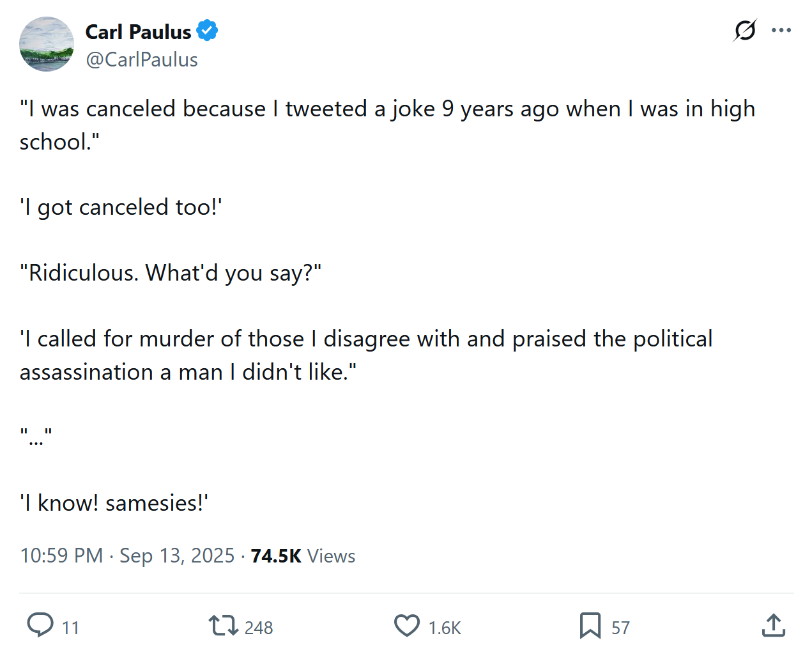Click the "Ridiculous. What'd you say?" line
812x652 pixels.
tap(171, 273)
